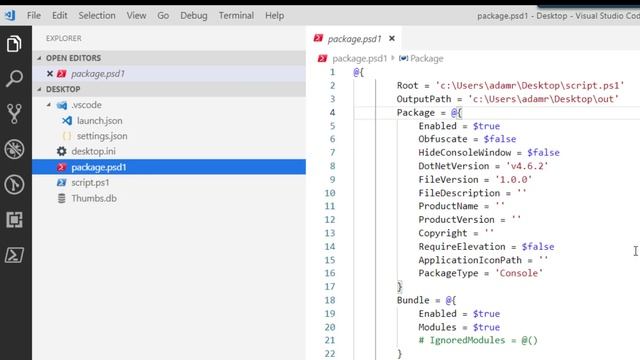This screenshot has width=640, height=360.
Task: Open the Debug view in activity bar
Action: pyautogui.click(x=14, y=149)
